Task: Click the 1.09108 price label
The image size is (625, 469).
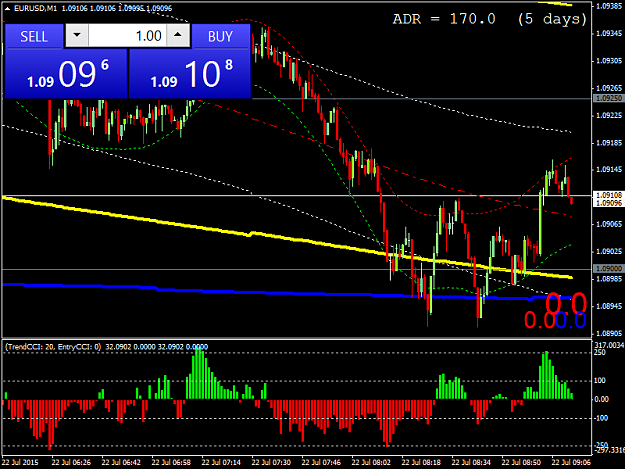Action: pyautogui.click(x=608, y=195)
